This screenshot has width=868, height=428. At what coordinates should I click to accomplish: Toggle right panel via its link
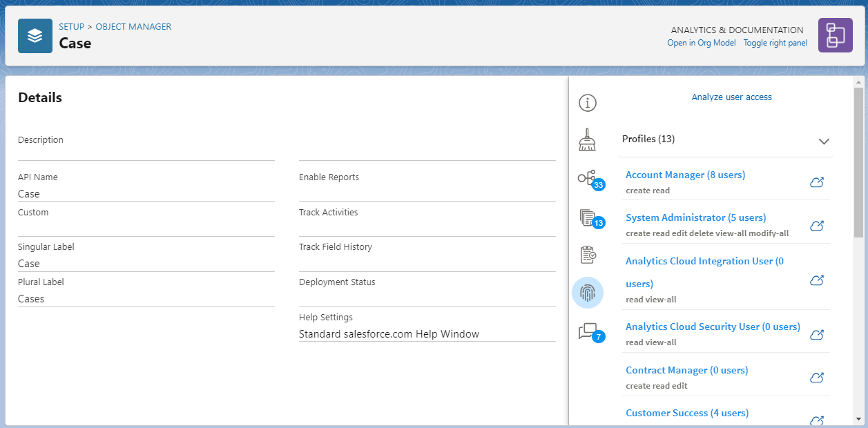click(775, 42)
